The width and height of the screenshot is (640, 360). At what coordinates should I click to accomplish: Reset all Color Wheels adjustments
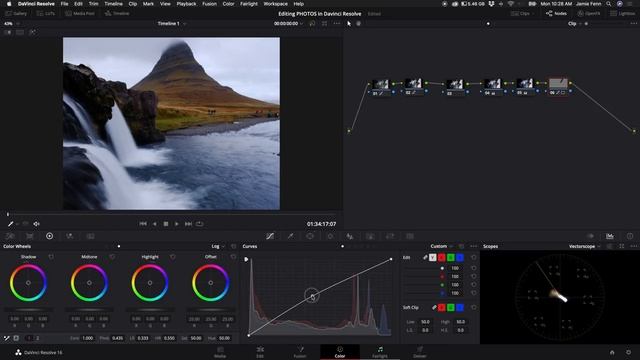pyautogui.click(x=233, y=246)
